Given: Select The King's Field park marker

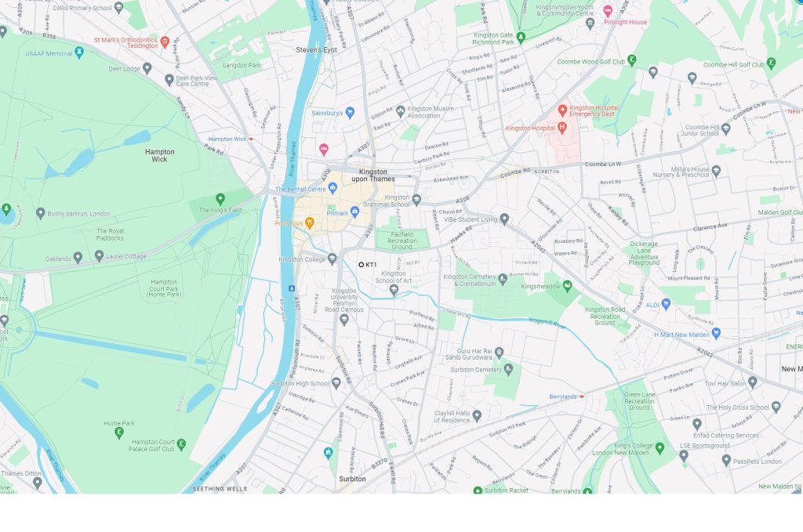Looking at the screenshot, I should click(220, 198).
